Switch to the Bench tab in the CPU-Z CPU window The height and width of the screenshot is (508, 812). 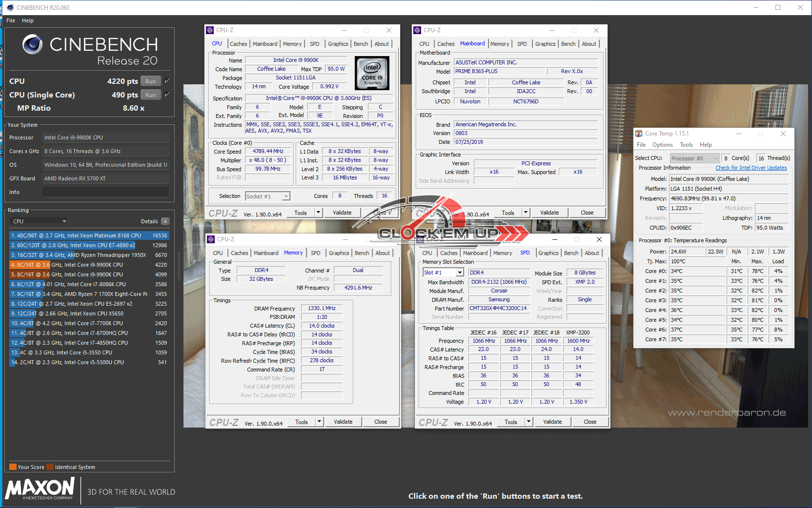(x=361, y=44)
